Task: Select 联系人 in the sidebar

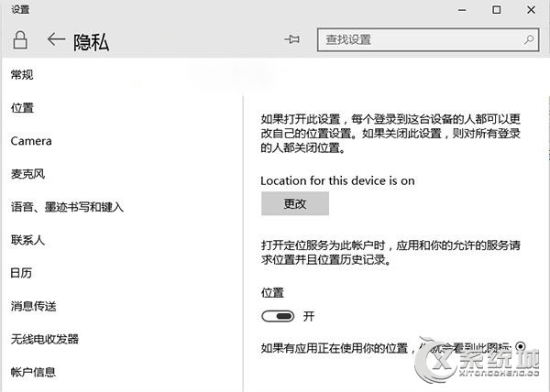Action: pyautogui.click(x=27, y=240)
